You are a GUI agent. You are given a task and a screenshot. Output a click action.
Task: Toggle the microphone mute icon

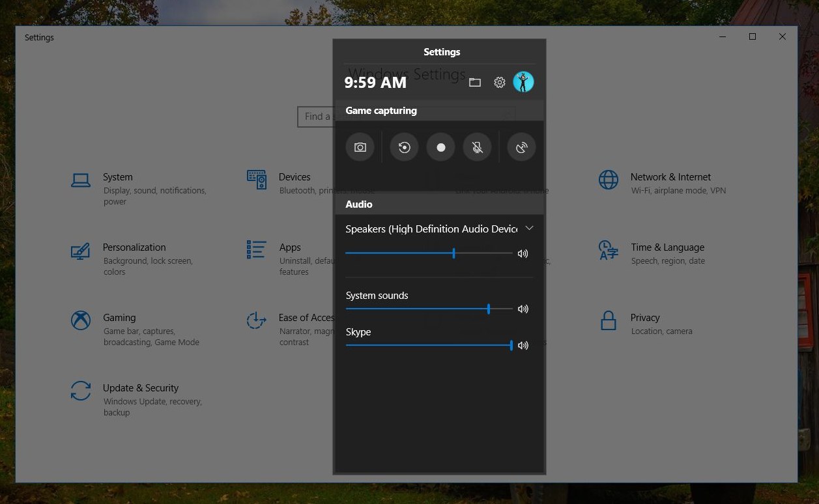point(477,147)
